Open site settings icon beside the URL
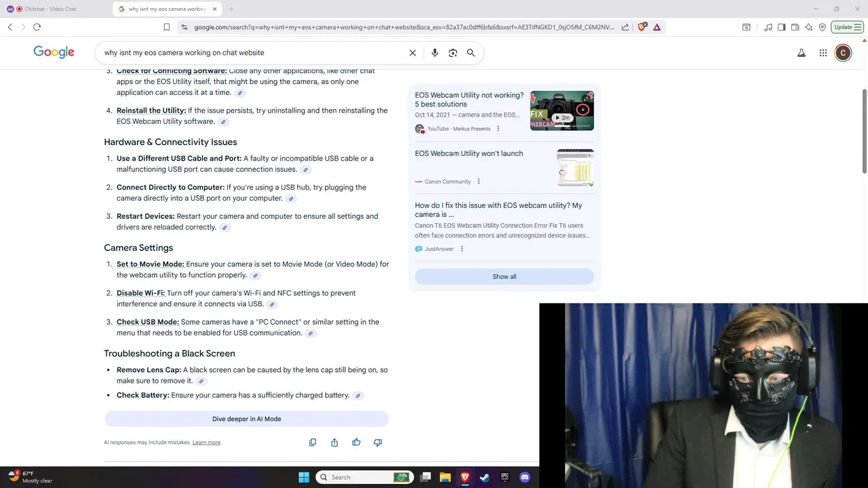Image resolution: width=868 pixels, height=488 pixels. click(184, 27)
